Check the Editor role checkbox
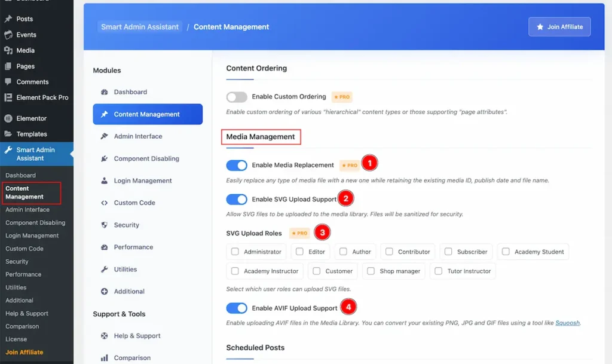The width and height of the screenshot is (612, 364). pyautogui.click(x=299, y=252)
